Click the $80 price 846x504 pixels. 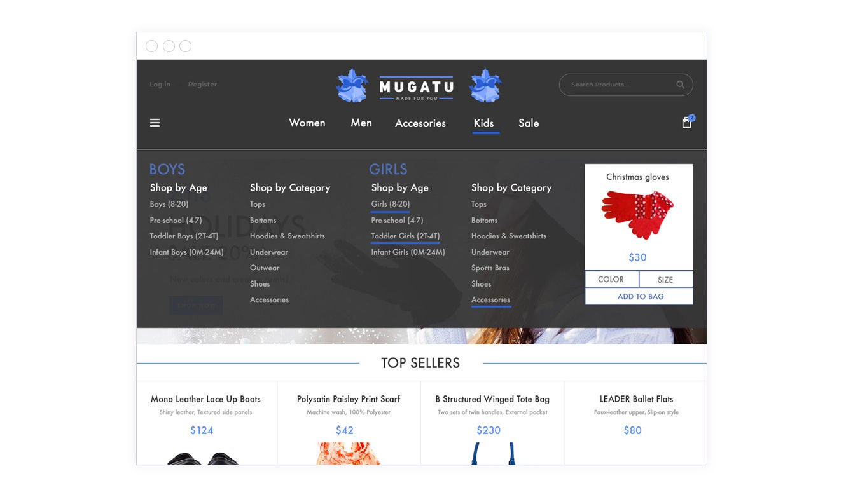(x=632, y=430)
